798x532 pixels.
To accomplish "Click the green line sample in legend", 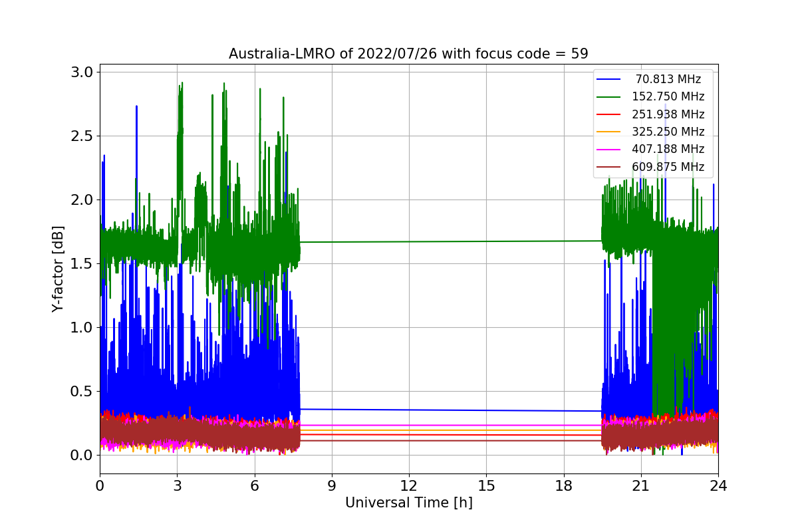I will [x=609, y=97].
